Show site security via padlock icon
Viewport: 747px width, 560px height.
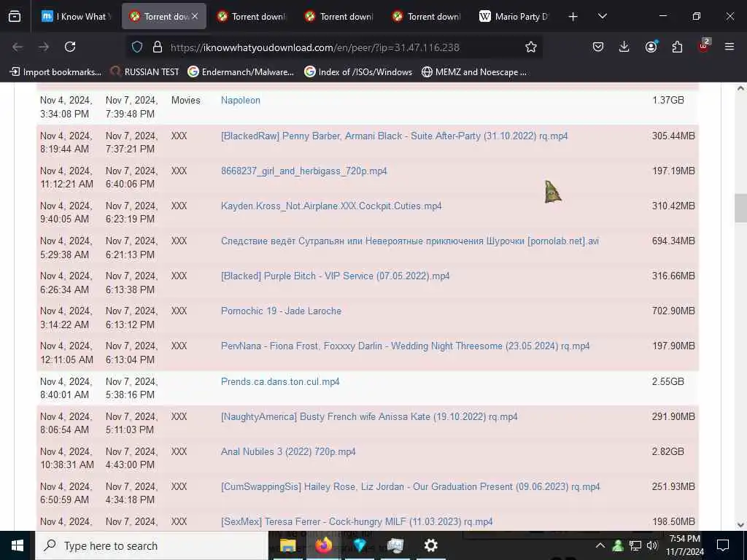coord(158,47)
